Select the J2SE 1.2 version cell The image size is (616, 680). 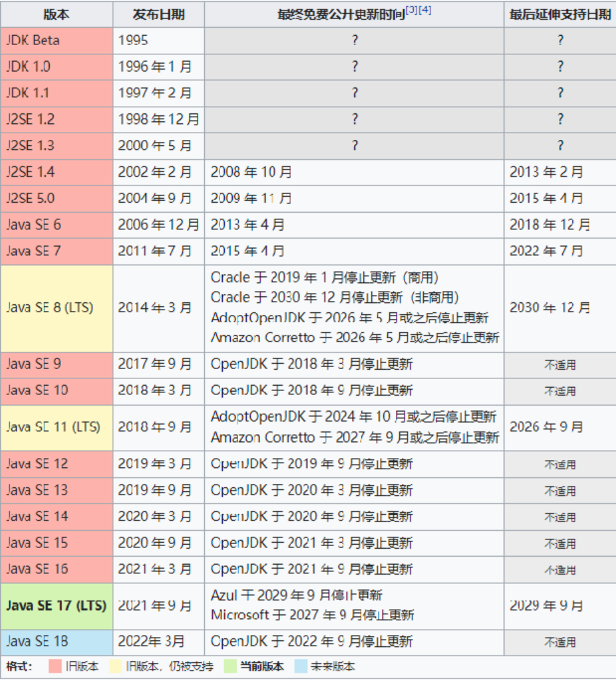56,120
